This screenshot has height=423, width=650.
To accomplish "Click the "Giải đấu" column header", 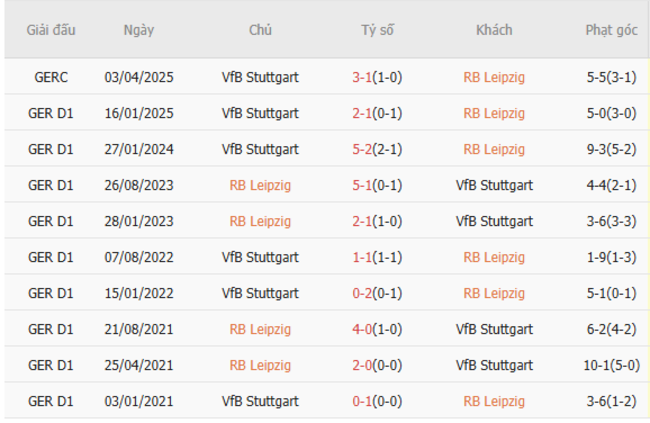I will (51, 30).
